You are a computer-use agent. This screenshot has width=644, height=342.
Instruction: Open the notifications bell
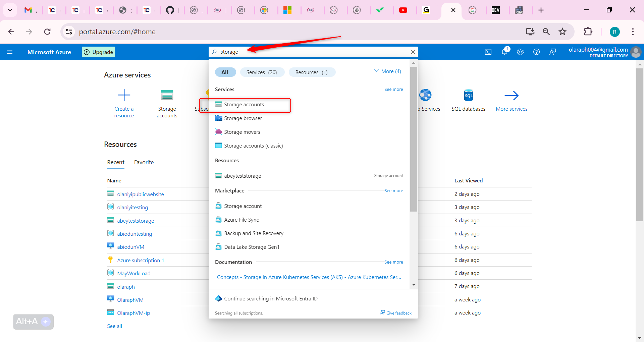coord(504,52)
